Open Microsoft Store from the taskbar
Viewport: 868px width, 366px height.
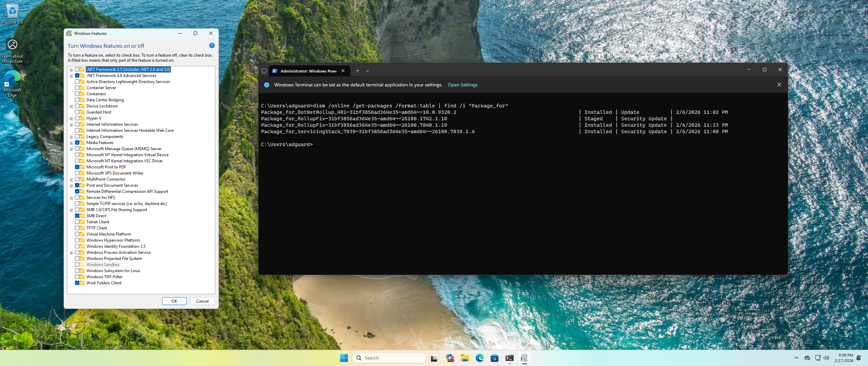(494, 358)
